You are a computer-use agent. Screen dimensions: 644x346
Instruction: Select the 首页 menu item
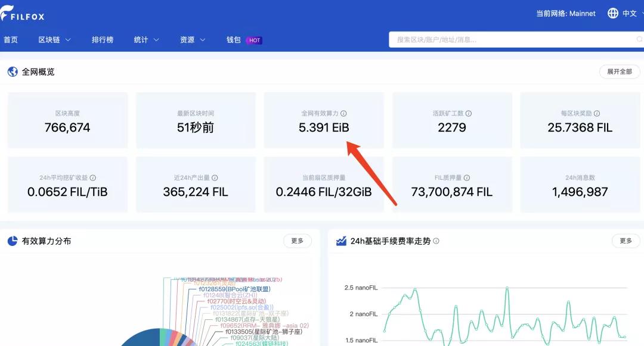(x=11, y=40)
